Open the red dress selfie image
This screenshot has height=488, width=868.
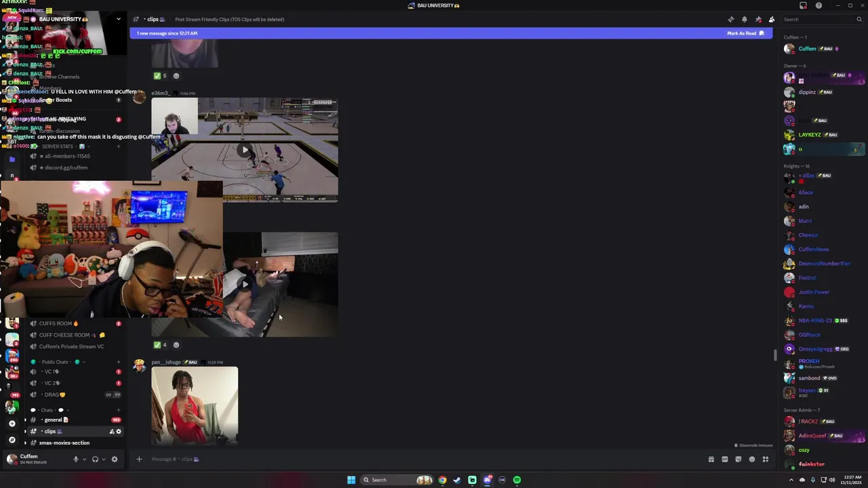(x=195, y=405)
